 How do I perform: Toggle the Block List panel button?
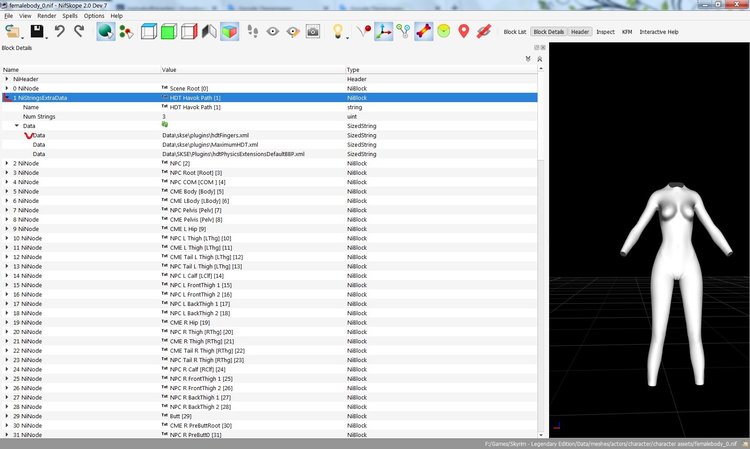pos(515,32)
